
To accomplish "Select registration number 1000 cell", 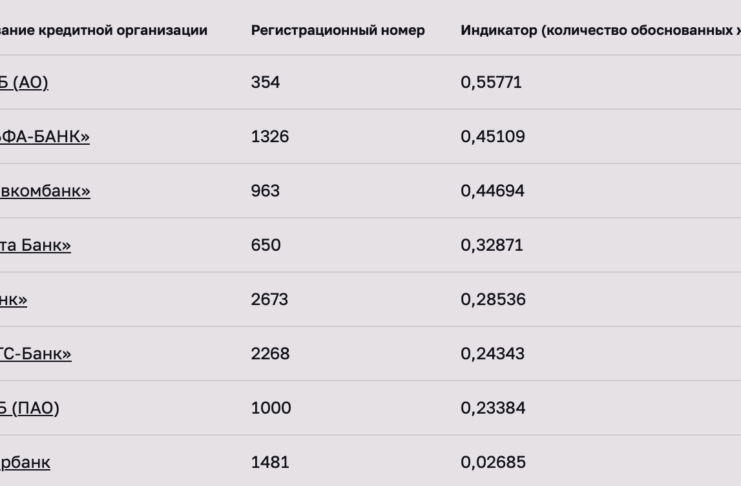I will pyautogui.click(x=271, y=408).
